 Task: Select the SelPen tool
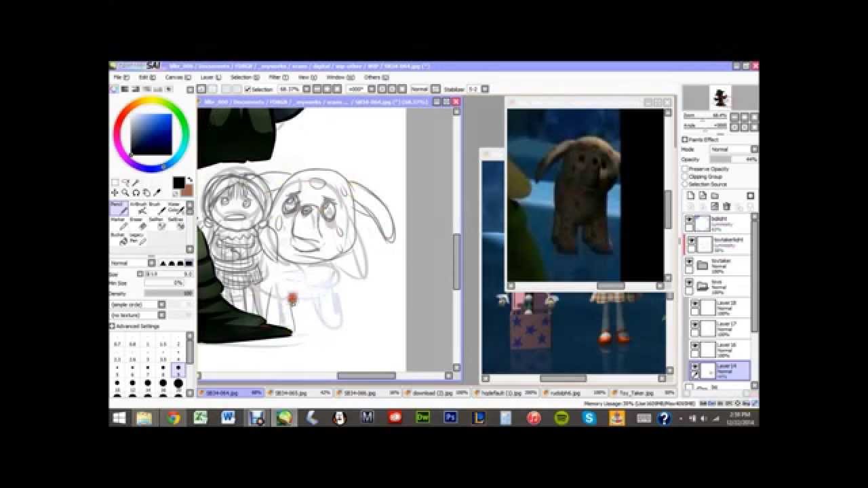point(157,224)
